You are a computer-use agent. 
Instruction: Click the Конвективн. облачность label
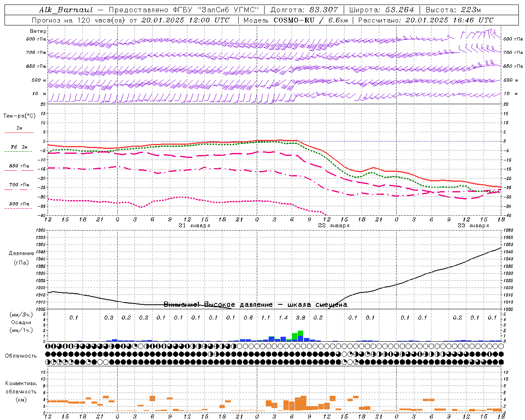21,387
